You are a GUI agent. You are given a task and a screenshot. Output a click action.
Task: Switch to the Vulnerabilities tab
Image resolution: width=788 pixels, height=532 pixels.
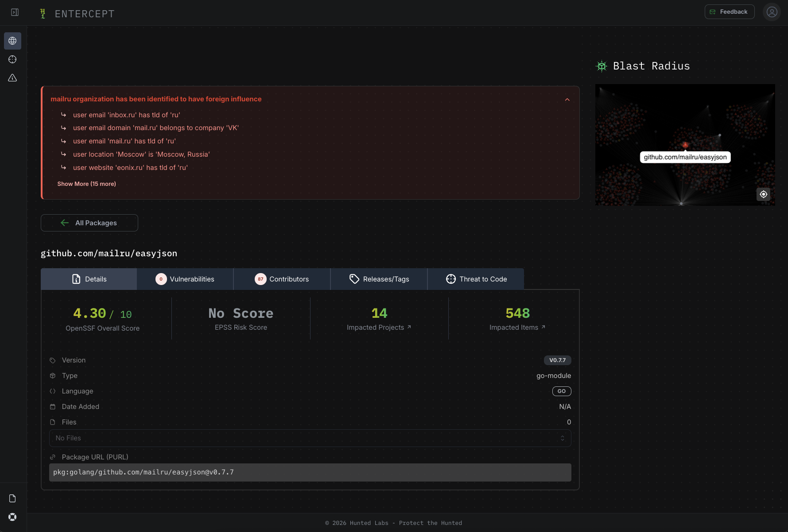coord(185,279)
